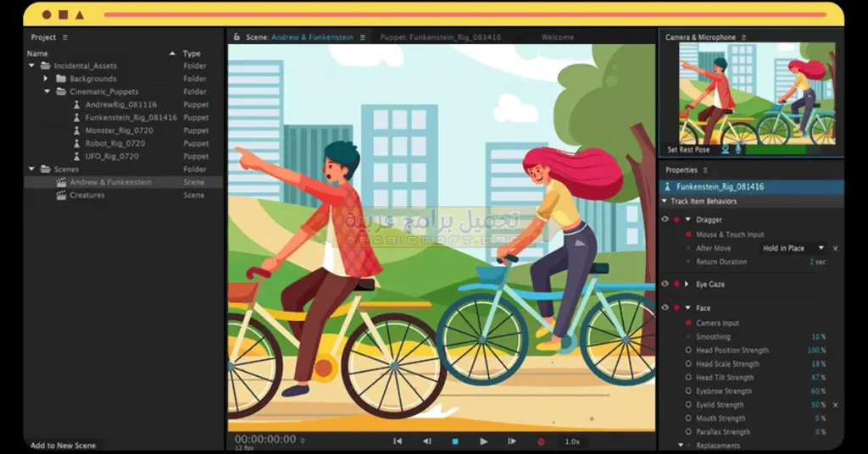Click clapperboard icon of Creatures scene
This screenshot has width=868, height=454.
pos(61,195)
